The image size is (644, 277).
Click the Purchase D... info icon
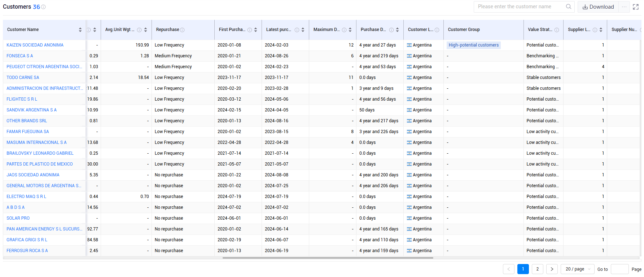(391, 30)
